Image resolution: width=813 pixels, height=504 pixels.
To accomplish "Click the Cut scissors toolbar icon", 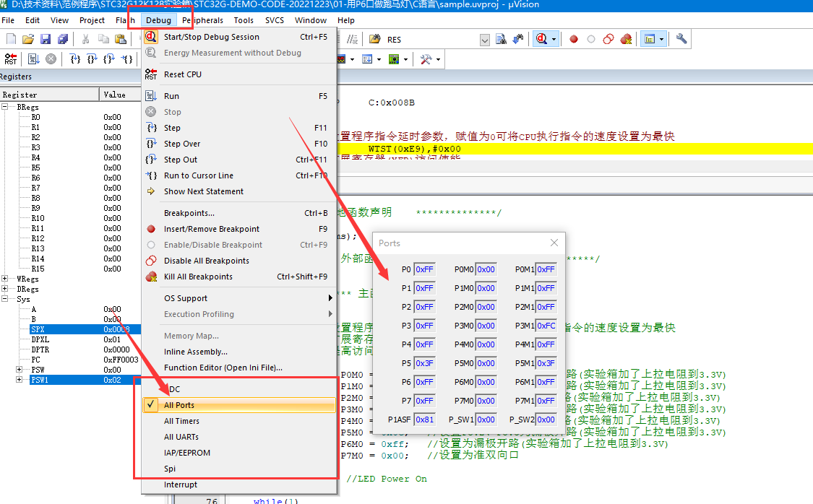I will pyautogui.click(x=86, y=39).
